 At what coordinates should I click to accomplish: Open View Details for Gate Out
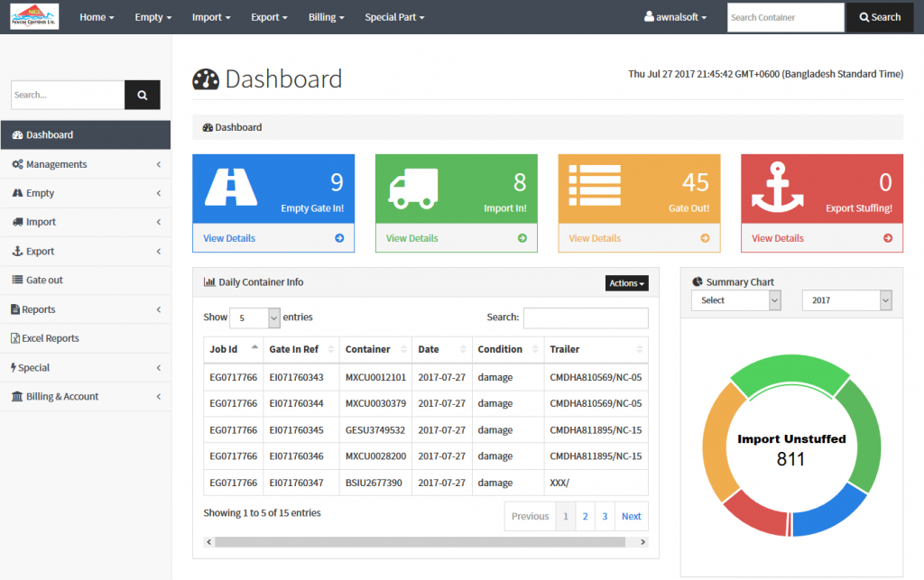click(595, 238)
